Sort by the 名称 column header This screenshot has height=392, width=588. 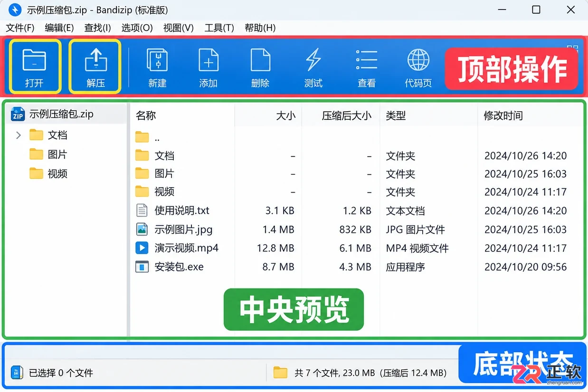146,115
